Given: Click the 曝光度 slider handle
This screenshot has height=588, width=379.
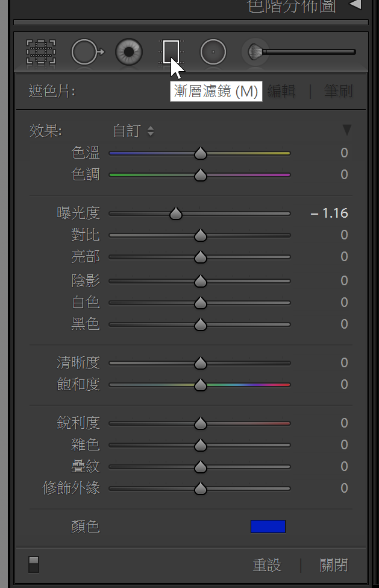Looking at the screenshot, I should click(x=175, y=214).
